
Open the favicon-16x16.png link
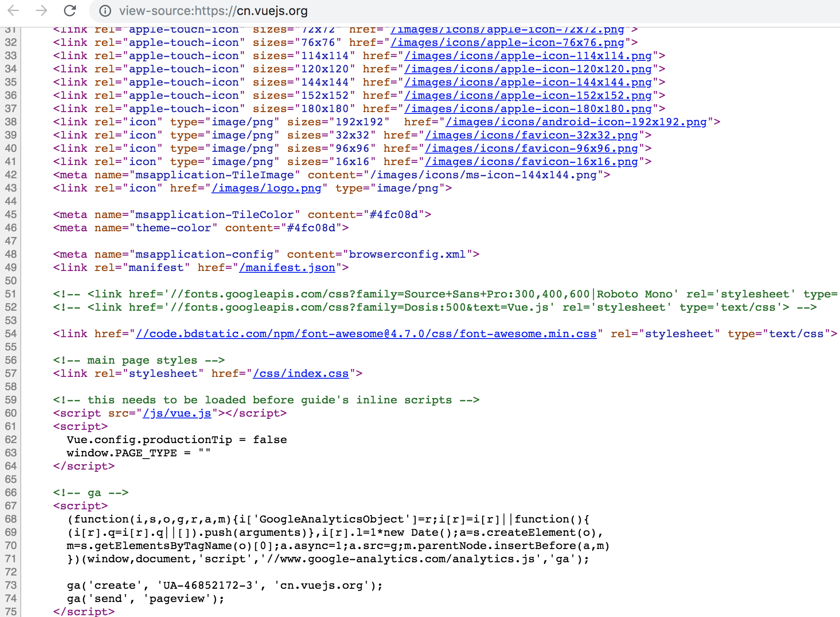pyautogui.click(x=532, y=162)
